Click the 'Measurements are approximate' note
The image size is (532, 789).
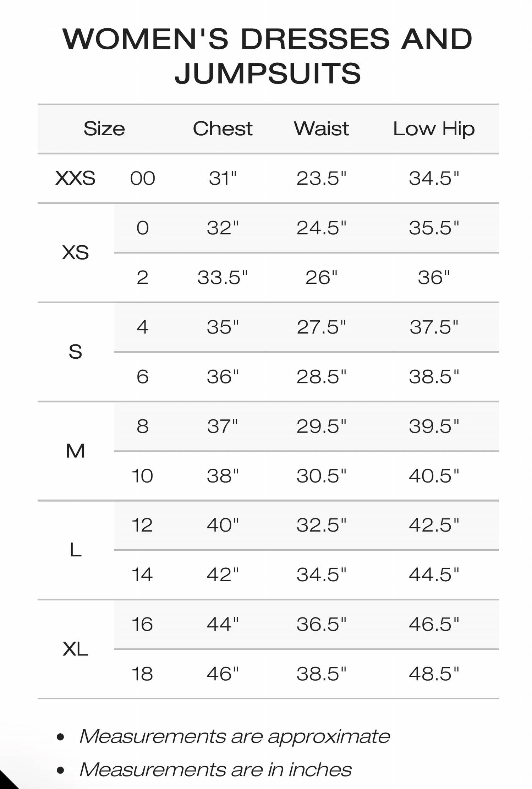[235, 736]
